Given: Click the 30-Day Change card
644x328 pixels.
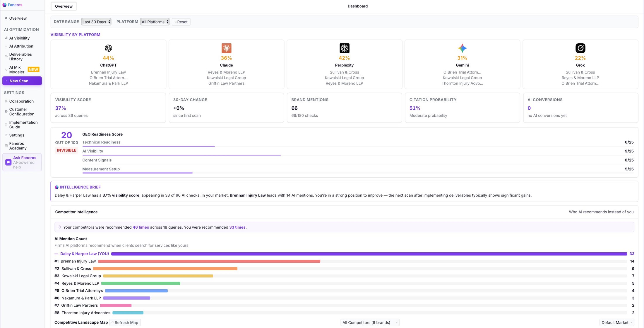Looking at the screenshot, I should point(226,108).
